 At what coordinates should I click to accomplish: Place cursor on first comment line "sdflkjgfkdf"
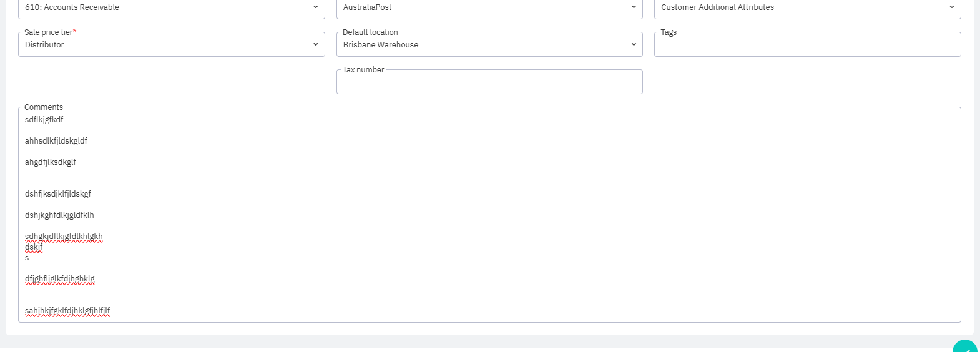(x=44, y=120)
